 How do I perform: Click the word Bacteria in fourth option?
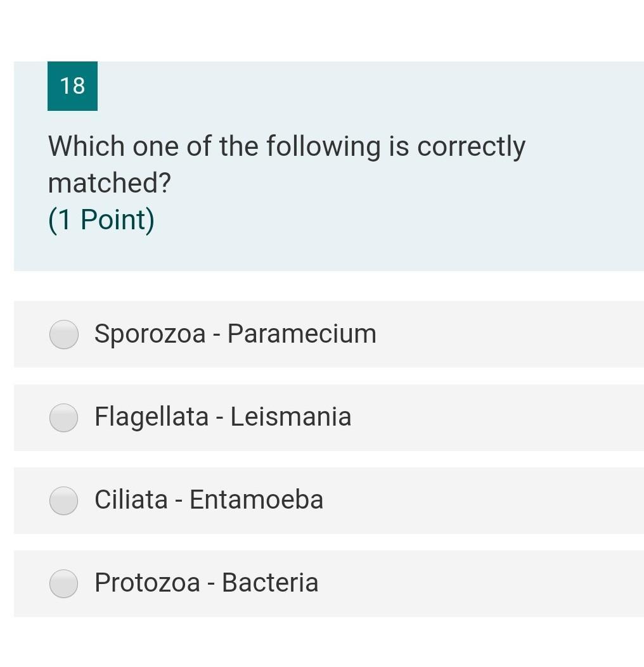pyautogui.click(x=270, y=583)
